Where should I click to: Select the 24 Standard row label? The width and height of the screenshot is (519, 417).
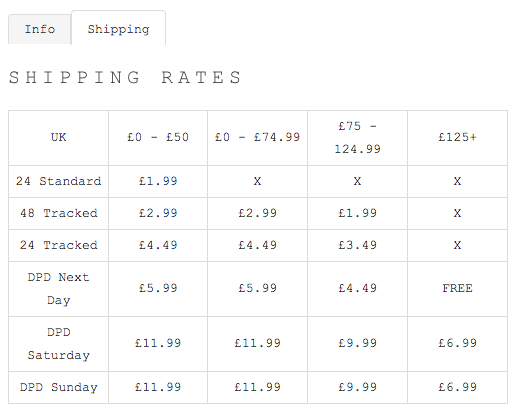point(58,181)
